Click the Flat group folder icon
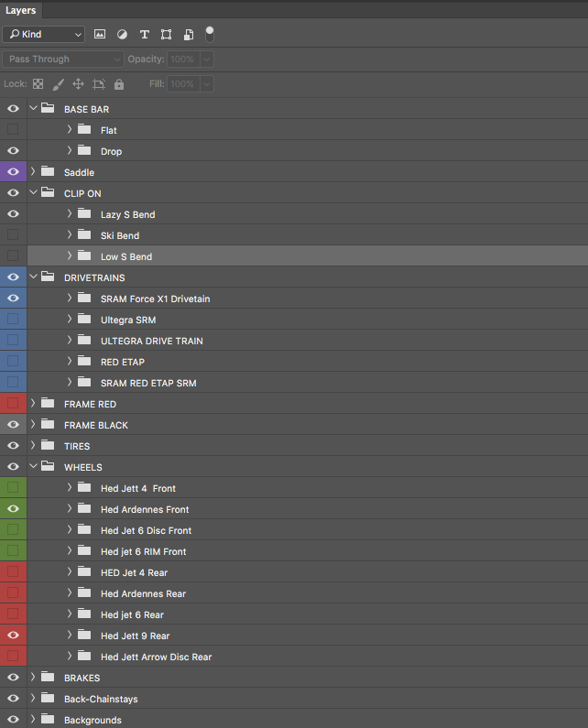The image size is (588, 728). click(84, 129)
